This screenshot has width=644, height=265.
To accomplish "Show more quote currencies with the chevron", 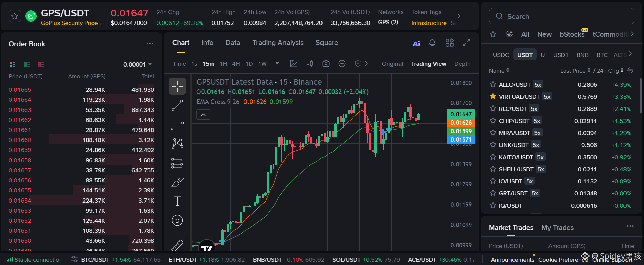I will (630, 54).
